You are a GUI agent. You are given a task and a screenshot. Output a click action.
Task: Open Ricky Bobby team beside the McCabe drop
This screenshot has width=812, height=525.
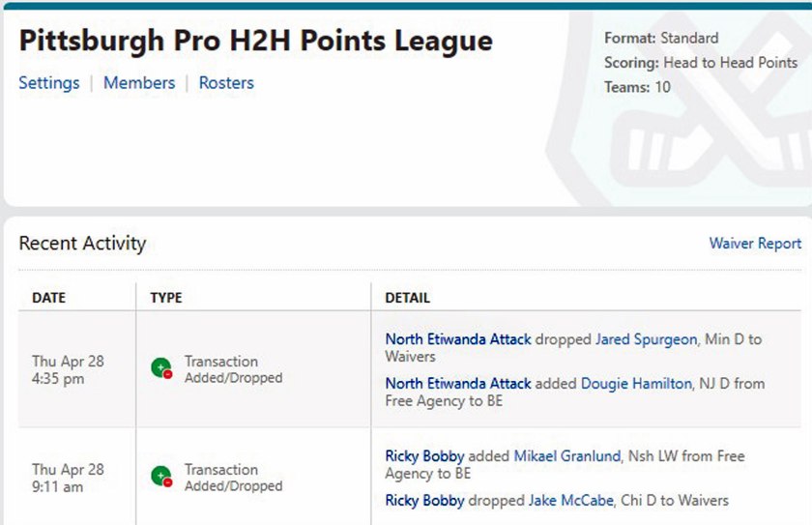(x=424, y=501)
